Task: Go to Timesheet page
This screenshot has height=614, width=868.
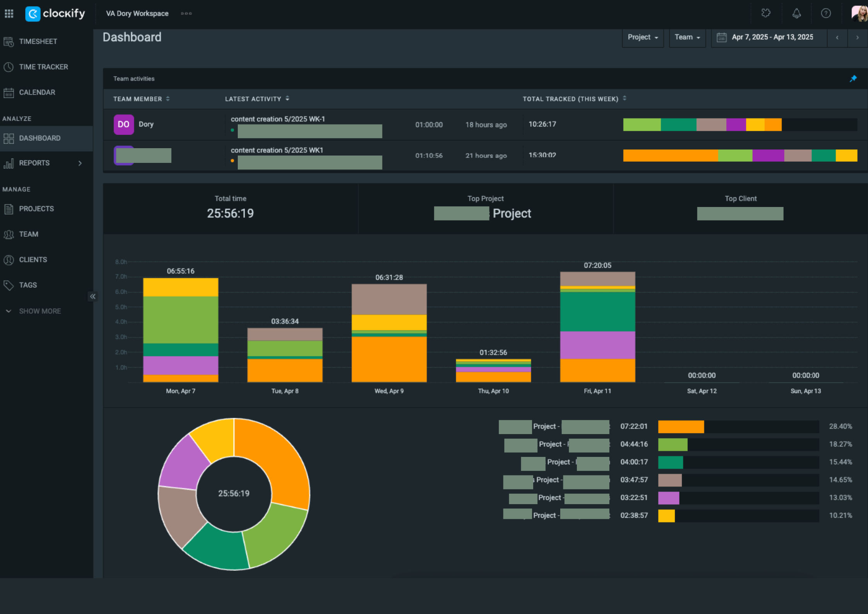Action: click(38, 41)
